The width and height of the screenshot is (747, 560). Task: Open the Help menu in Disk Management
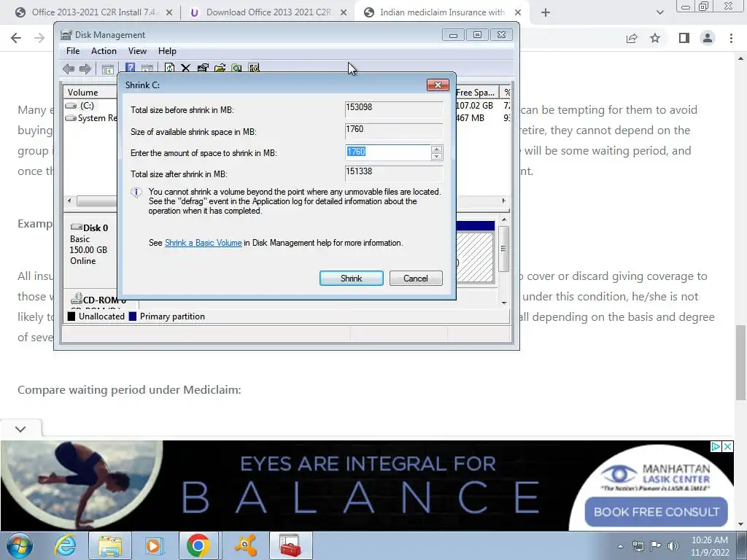[x=167, y=51]
